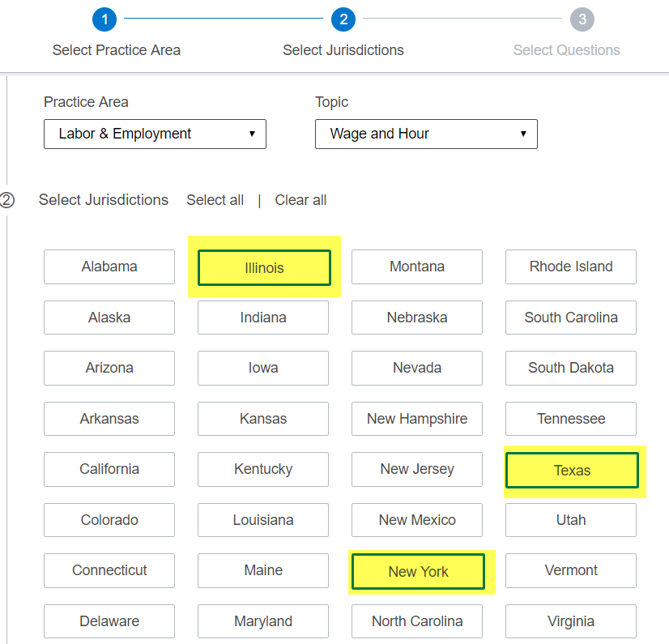Viewport: 669px width, 644px height.
Task: Go to the Select Questions step
Action: (566, 50)
